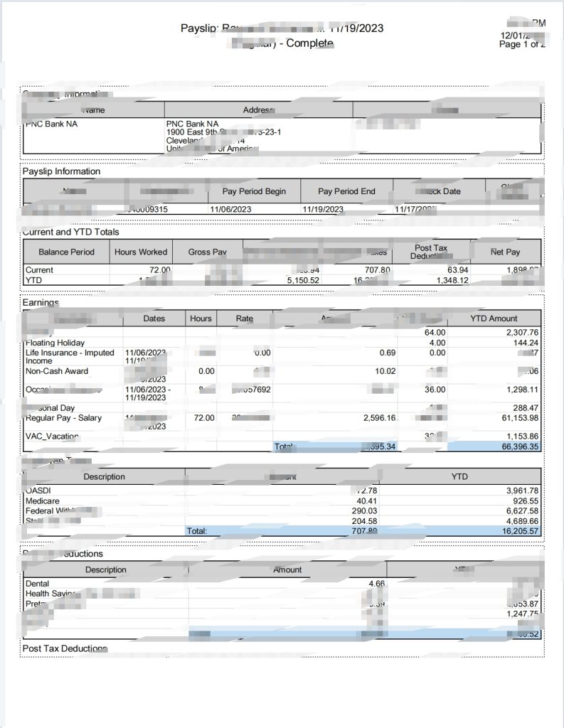564x728 pixels.
Task: Click 'Amount' header in deductions table
Action: pos(287,569)
